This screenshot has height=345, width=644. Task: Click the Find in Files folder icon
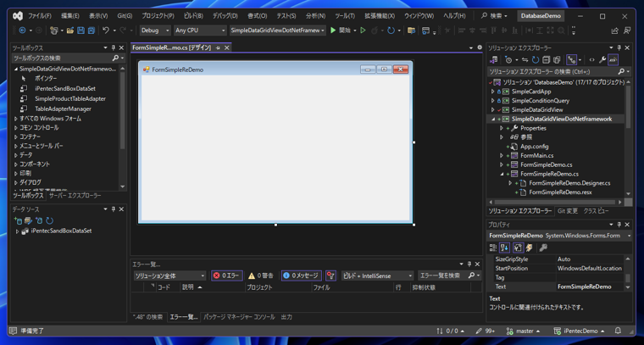click(411, 31)
